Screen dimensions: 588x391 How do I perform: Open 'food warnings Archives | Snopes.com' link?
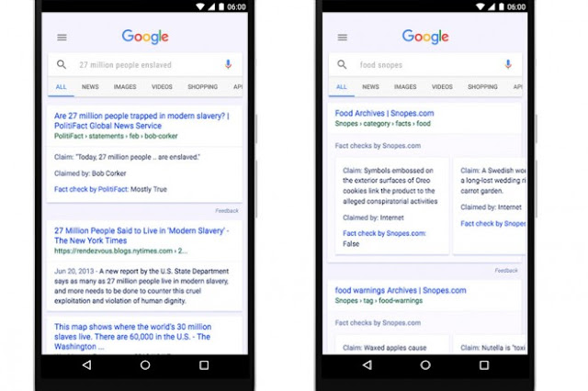[x=401, y=290]
